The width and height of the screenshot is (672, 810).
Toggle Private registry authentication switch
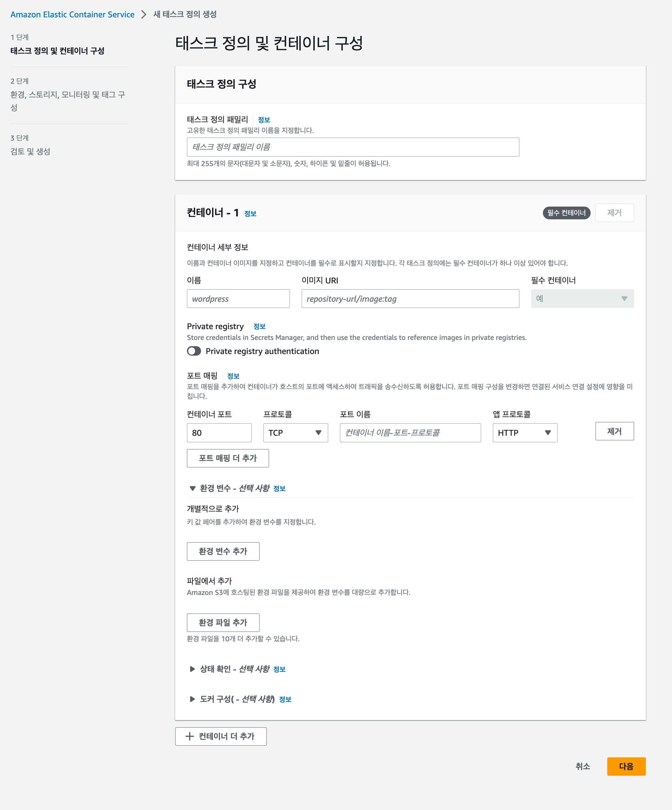[193, 351]
